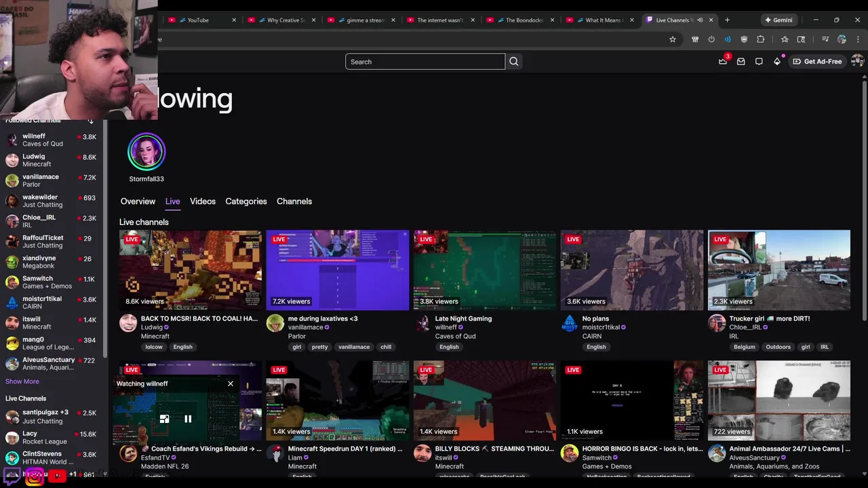Open the bookmarks star-list icon

point(785,39)
